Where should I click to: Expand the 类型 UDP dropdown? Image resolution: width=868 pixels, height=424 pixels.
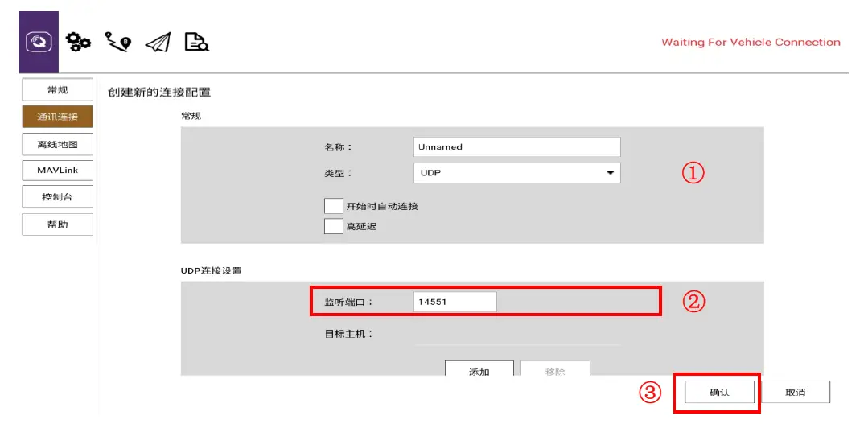tap(516, 172)
